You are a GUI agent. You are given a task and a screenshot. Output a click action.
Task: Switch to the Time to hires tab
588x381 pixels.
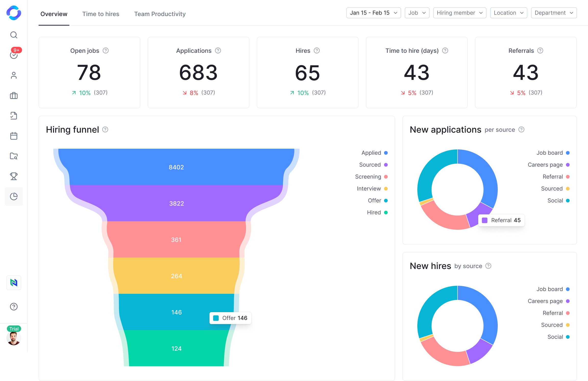101,14
